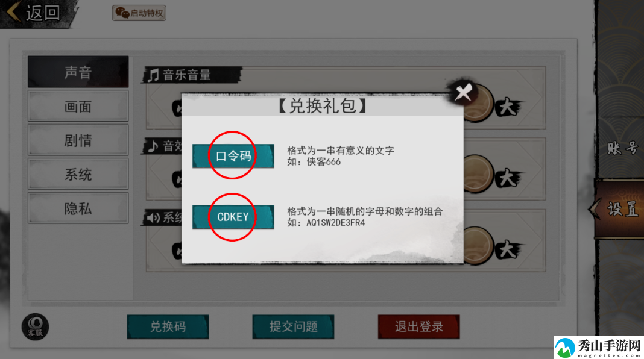Open WeChat 启动特权 badge
Image resolution: width=644 pixels, height=359 pixels.
(139, 13)
